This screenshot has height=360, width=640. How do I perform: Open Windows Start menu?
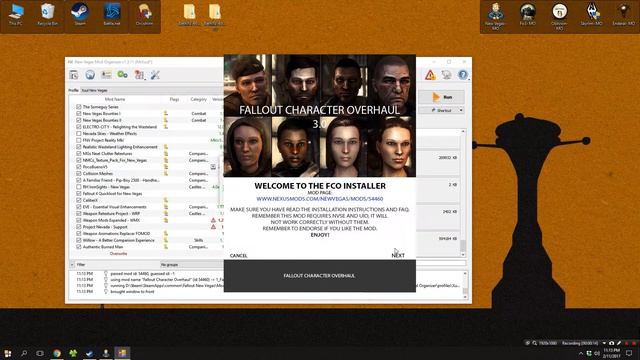pyautogui.click(x=7, y=353)
